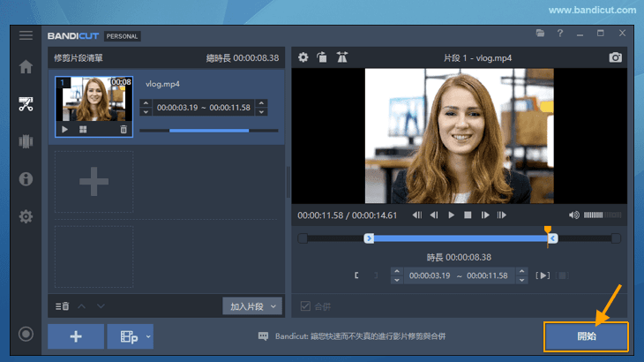Increase preview end time stepper

coord(521,271)
